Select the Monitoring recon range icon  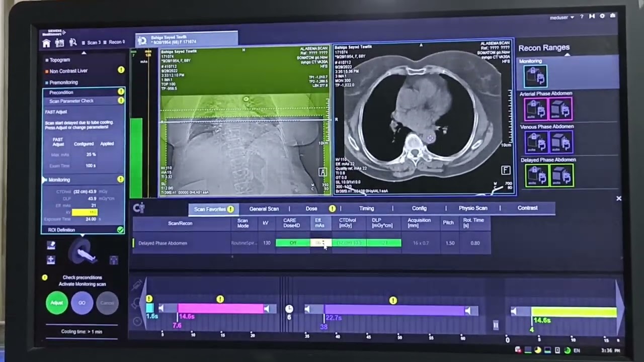click(535, 76)
